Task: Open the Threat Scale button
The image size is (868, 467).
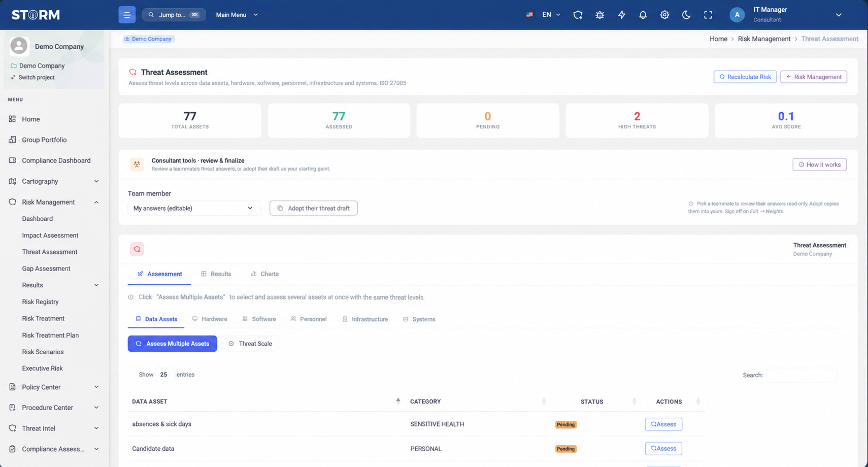Action: pyautogui.click(x=250, y=344)
